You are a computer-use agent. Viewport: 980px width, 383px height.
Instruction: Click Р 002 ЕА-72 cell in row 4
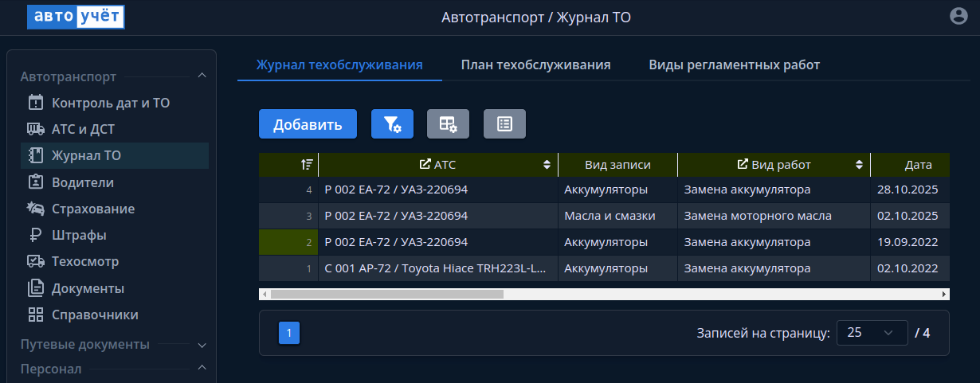pos(438,190)
